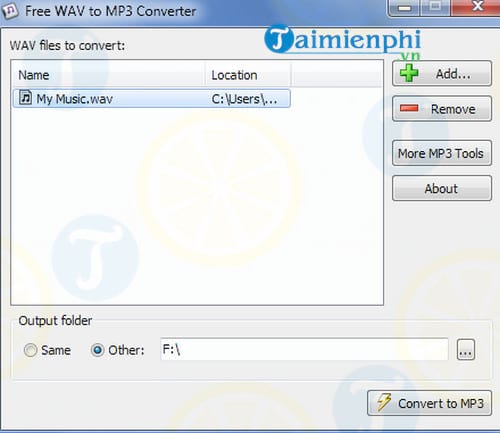Click the app icon in title bar
500x433 pixels.
(x=10, y=11)
